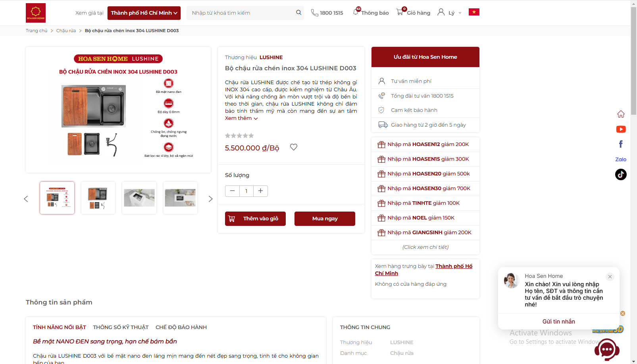Click Cam kết bảo hành row

[x=425, y=110]
